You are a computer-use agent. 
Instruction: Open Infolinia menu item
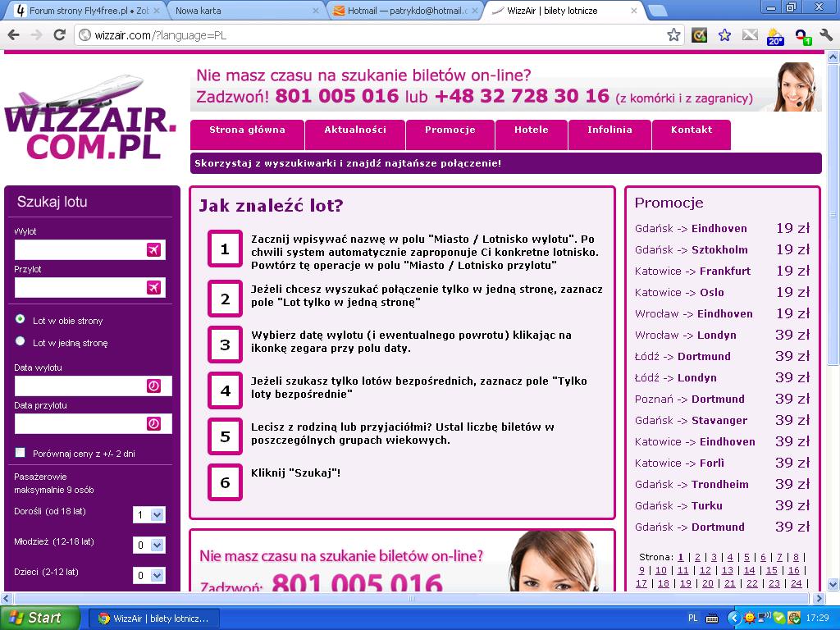click(609, 134)
